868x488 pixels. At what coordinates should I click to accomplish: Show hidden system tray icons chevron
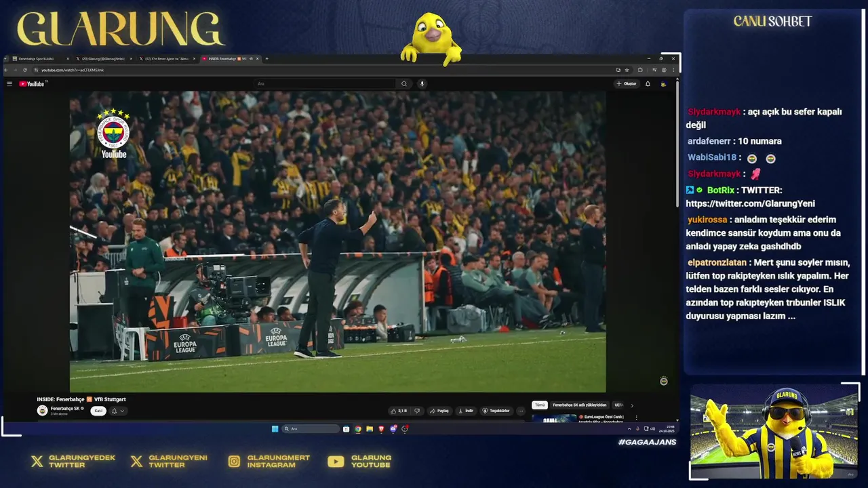629,429
